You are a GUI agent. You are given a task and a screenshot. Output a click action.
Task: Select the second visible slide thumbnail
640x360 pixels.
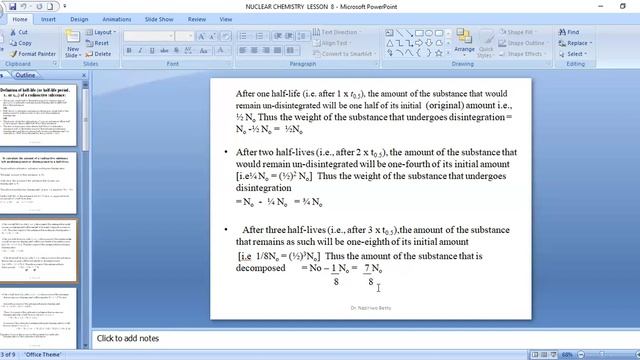tap(38, 183)
